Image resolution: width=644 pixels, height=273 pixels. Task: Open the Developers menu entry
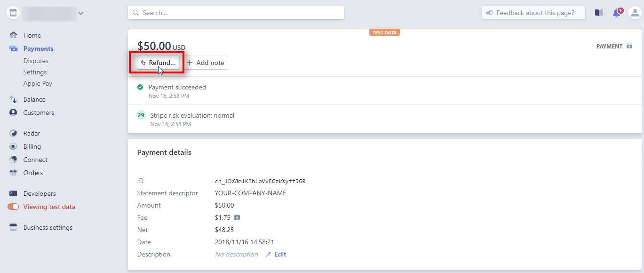tap(40, 193)
